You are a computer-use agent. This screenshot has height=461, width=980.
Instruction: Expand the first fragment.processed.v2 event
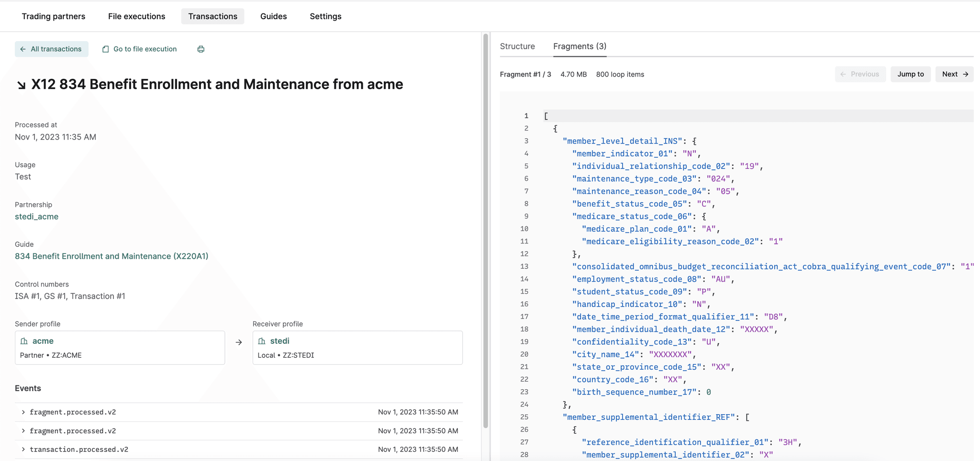(22, 412)
